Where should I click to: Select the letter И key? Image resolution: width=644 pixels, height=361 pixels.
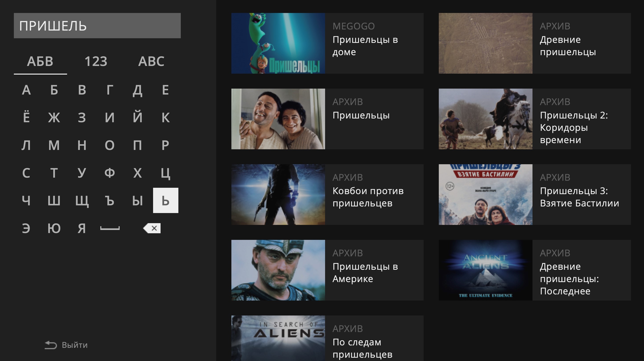pyautogui.click(x=110, y=117)
